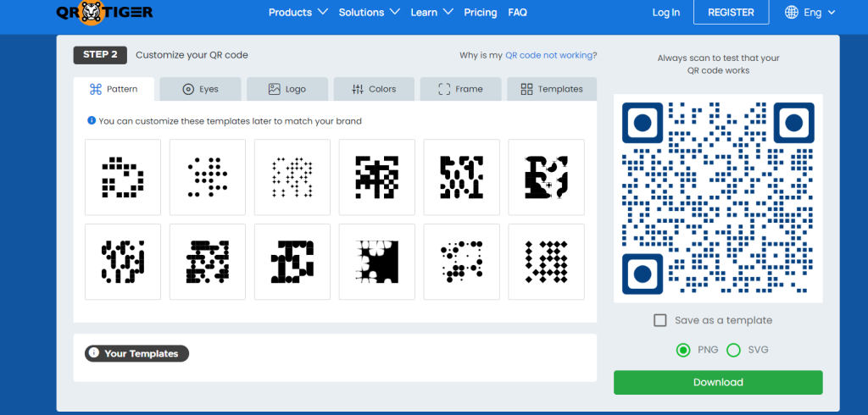This screenshot has height=415, width=868.
Task: Click the Log In link
Action: pyautogui.click(x=666, y=12)
